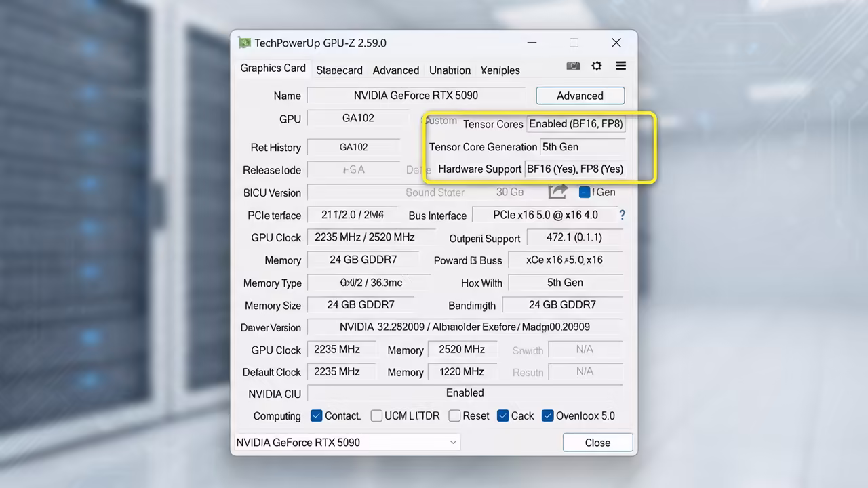Click the GPU-Z app icon in title bar
This screenshot has width=868, height=488.
coord(244,43)
